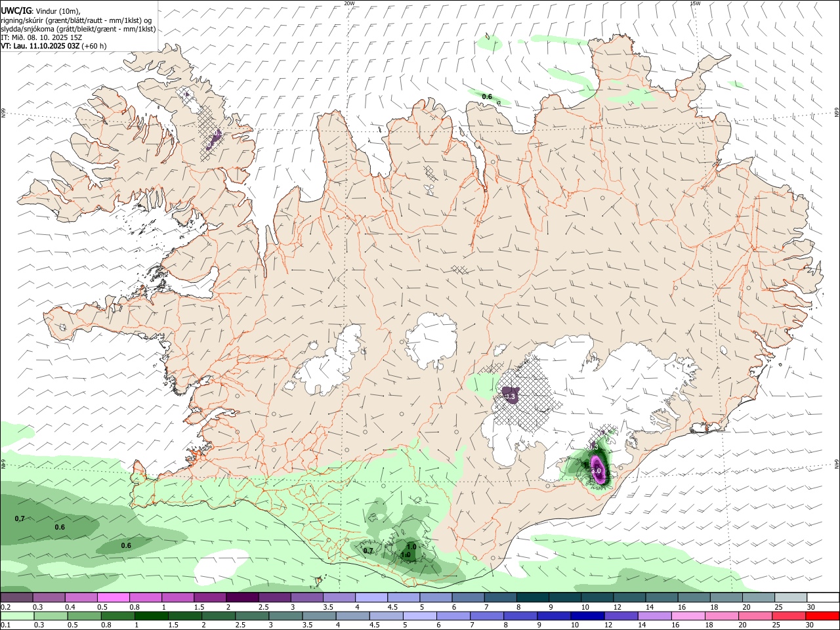This screenshot has height=630, width=840.
Task: Click the 0.7 value in the southwest ocean
Action: point(20,519)
